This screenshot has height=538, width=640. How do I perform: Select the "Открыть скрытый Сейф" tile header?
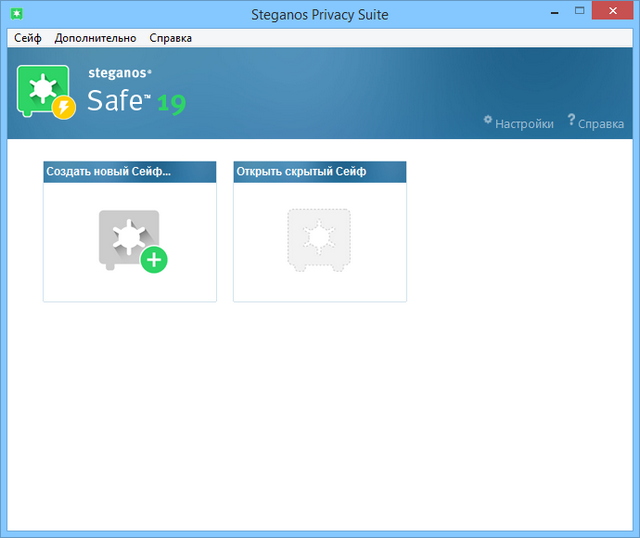click(319, 172)
